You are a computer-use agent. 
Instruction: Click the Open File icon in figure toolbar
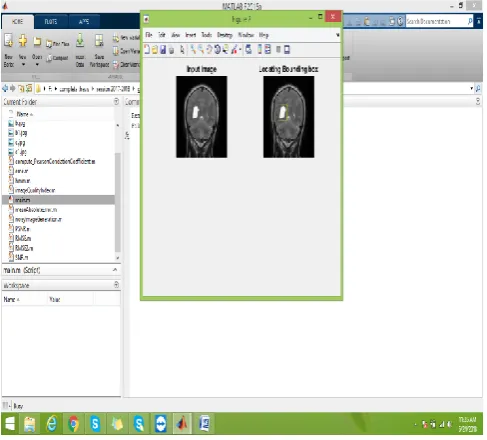pyautogui.click(x=155, y=50)
